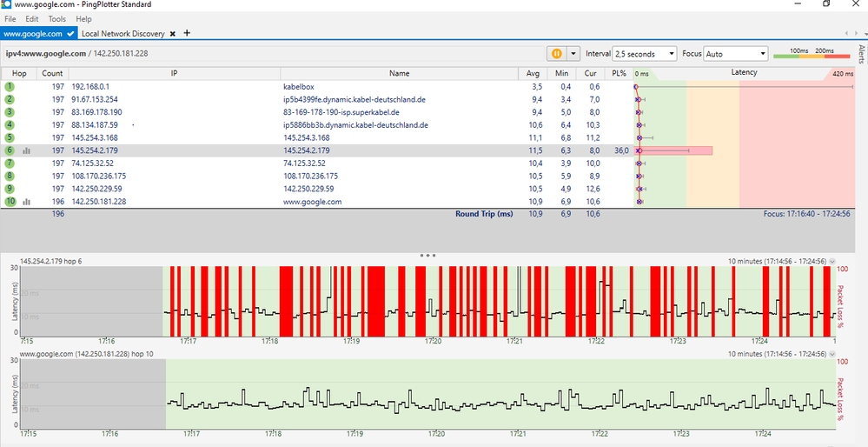Expand hop 6 timeline graph options chevron
Image resolution: width=868 pixels, height=447 pixels.
pos(833,261)
